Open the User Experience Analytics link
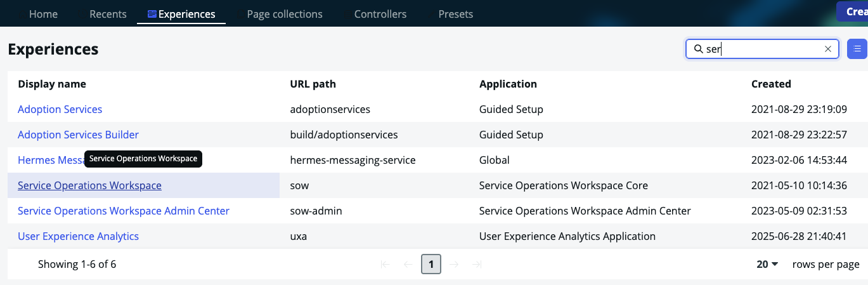 (78, 236)
